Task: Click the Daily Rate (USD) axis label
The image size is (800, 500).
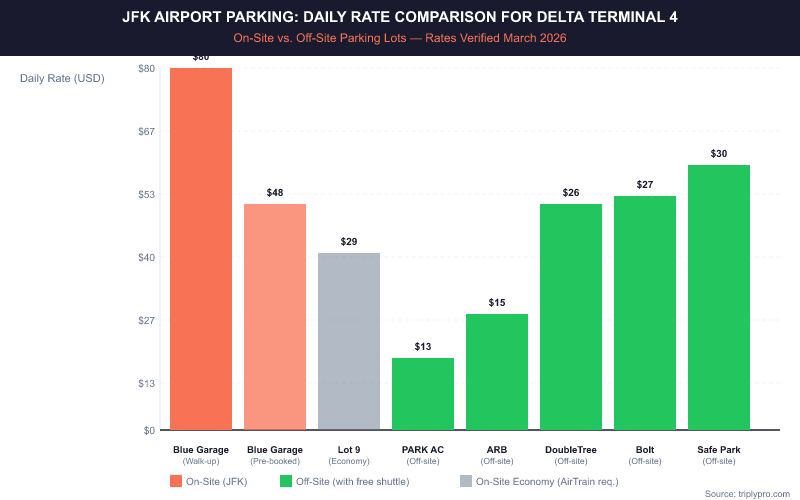Action: tap(62, 77)
